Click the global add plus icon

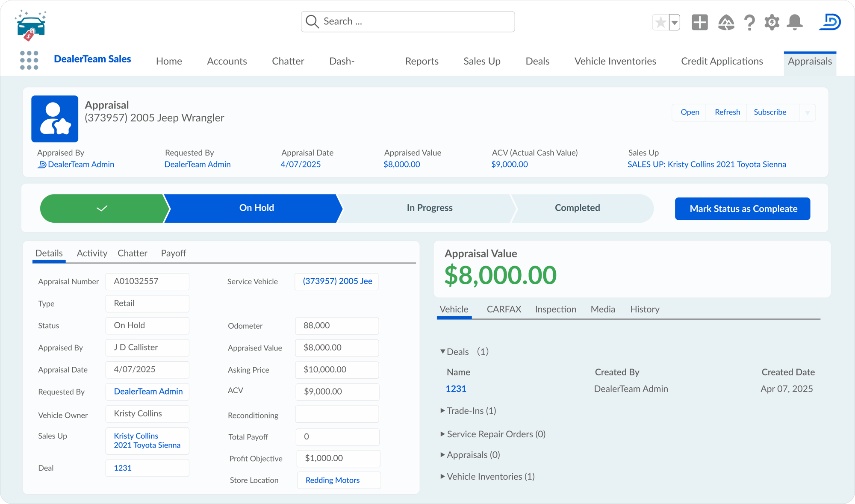click(700, 22)
